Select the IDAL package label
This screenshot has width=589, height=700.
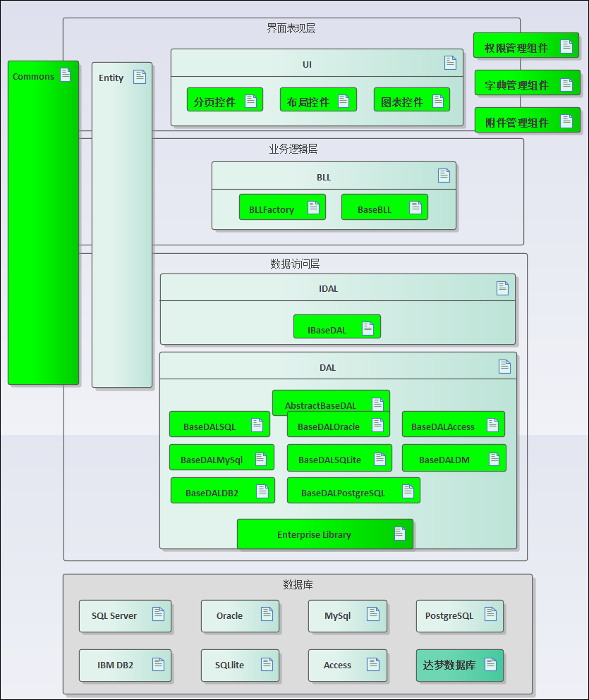pos(328,289)
